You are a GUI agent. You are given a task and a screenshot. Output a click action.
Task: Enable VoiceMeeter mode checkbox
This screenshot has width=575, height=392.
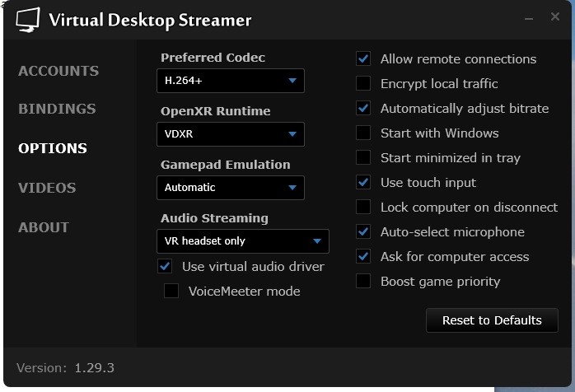click(x=171, y=291)
